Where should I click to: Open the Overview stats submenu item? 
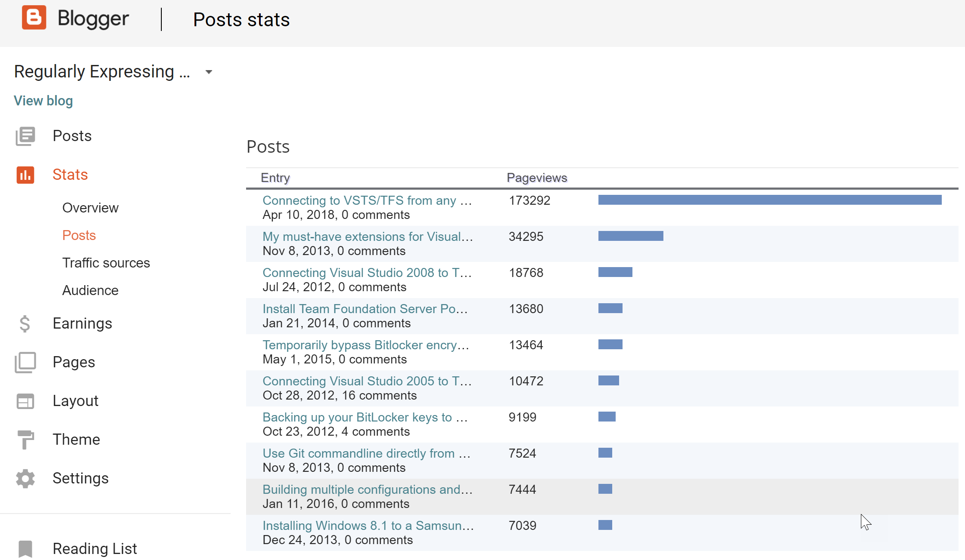(x=90, y=208)
